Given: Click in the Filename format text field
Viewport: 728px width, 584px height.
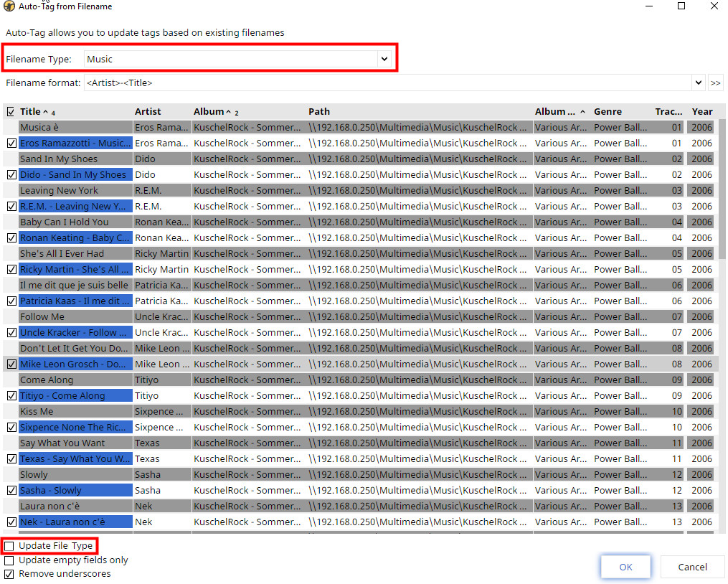Looking at the screenshot, I should (387, 83).
